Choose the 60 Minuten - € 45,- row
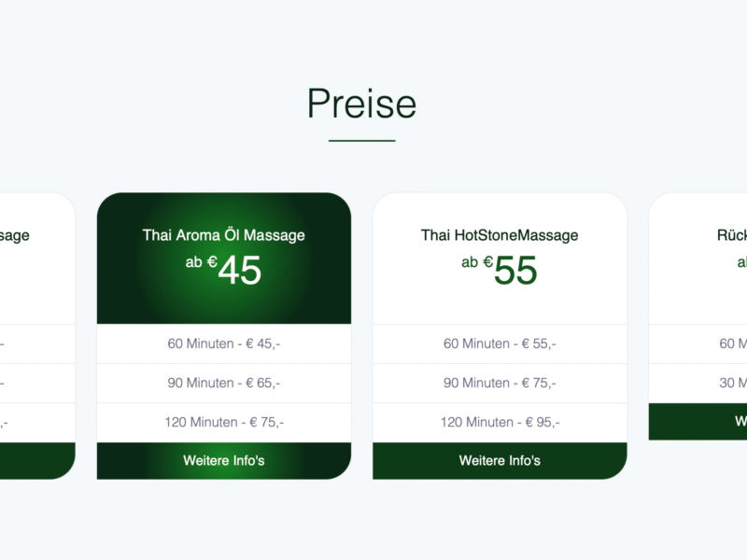 [x=224, y=343]
